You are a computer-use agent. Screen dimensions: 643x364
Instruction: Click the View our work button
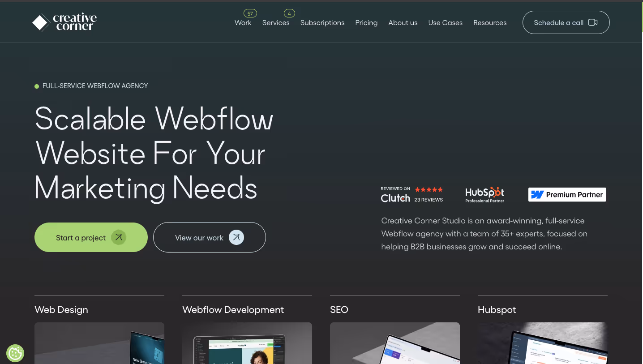pos(210,237)
